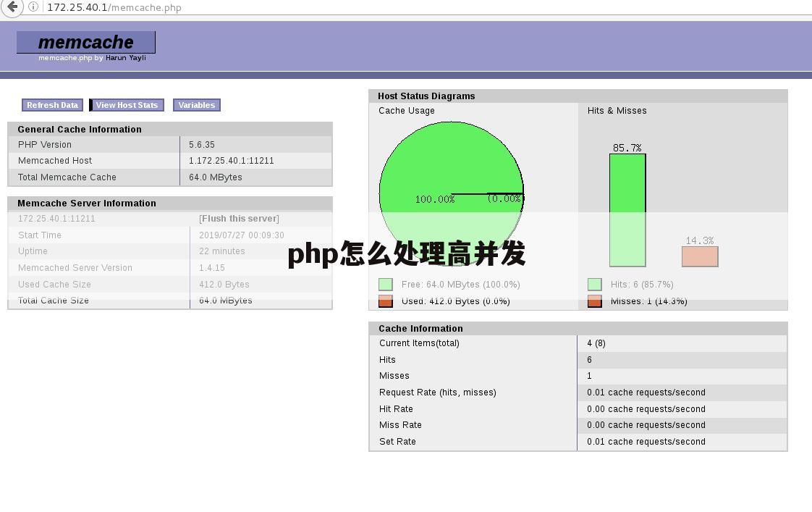
Task: Click the Current Items(total) value 4 (8)
Action: (596, 343)
